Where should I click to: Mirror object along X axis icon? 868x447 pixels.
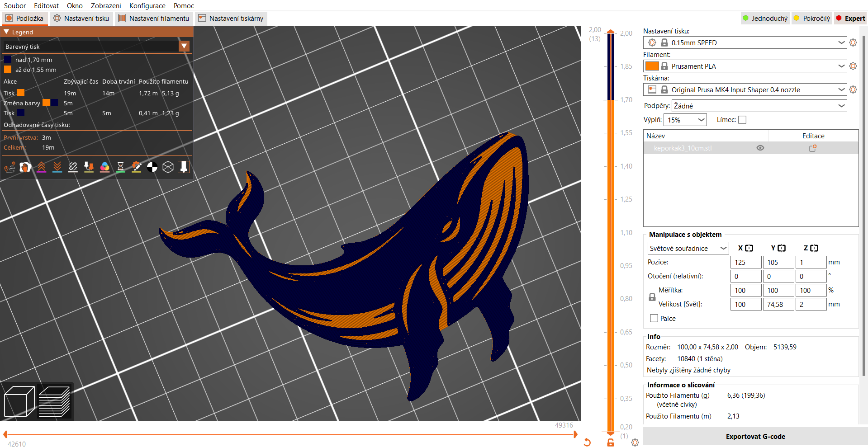pos(749,248)
